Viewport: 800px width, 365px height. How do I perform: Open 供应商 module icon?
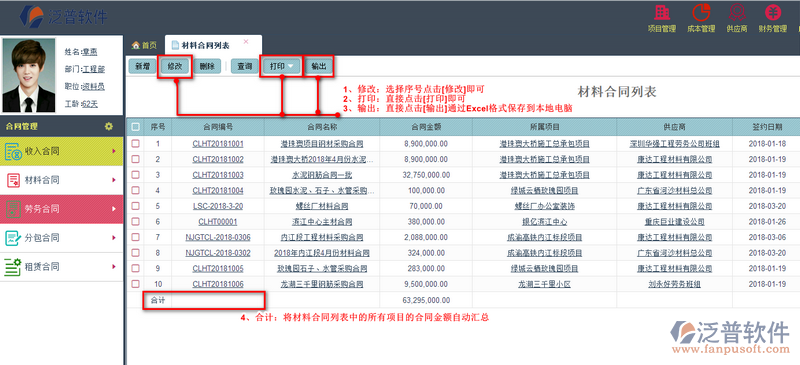tap(737, 13)
